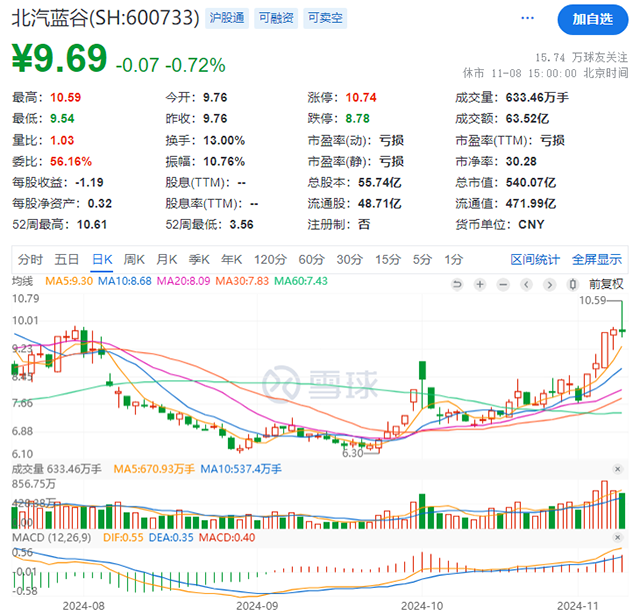Click the 52周最高 value 10.61
Screen dimensions: 640x615
pyautogui.click(x=92, y=225)
